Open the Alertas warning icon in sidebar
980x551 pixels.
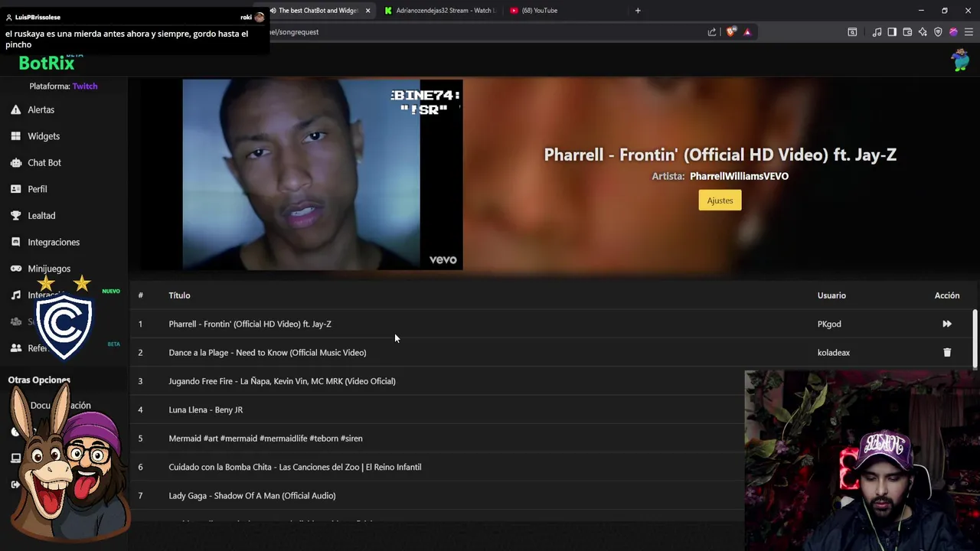[x=15, y=110]
